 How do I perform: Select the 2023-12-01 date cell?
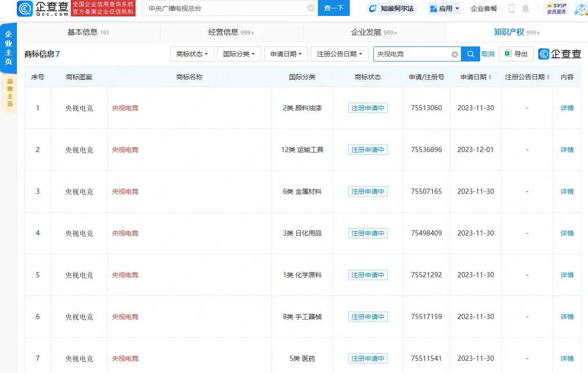[475, 150]
